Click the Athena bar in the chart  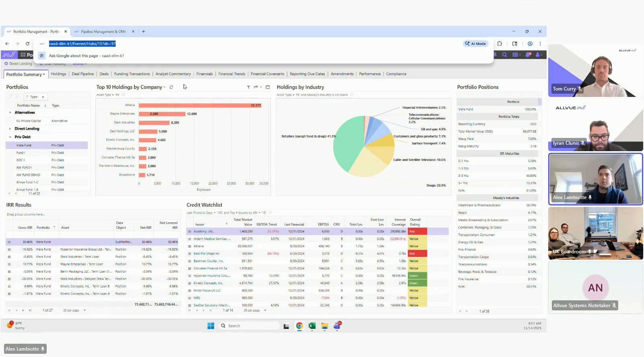click(x=200, y=105)
